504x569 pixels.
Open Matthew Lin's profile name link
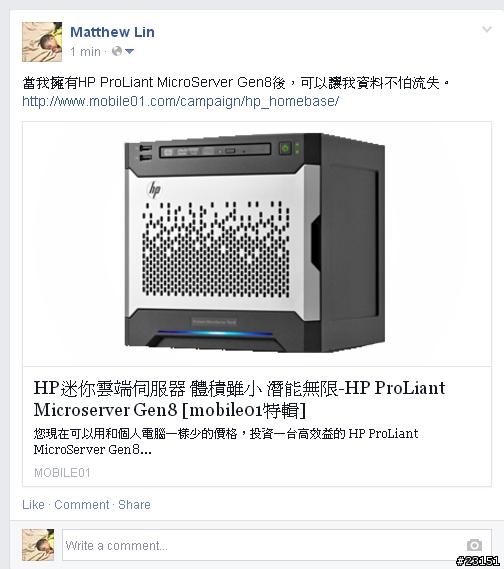click(x=112, y=32)
